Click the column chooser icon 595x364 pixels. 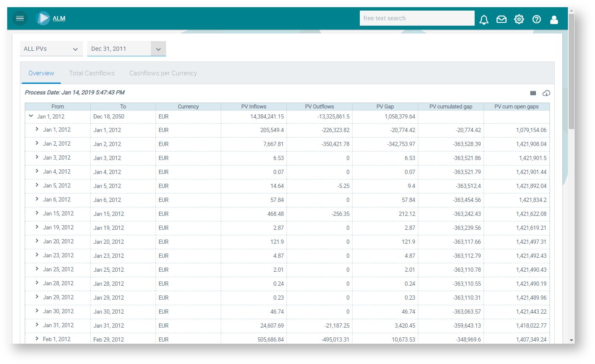(533, 93)
